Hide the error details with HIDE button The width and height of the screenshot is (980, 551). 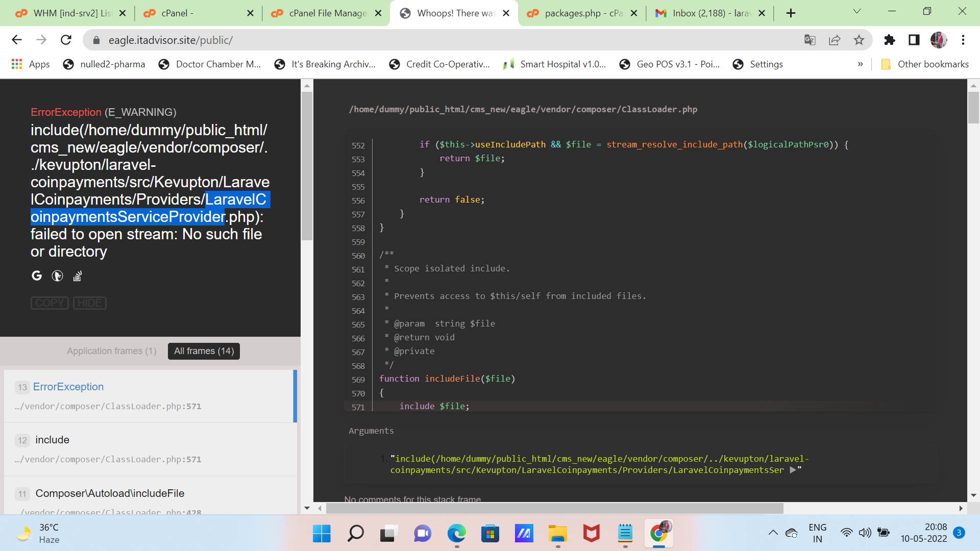90,303
